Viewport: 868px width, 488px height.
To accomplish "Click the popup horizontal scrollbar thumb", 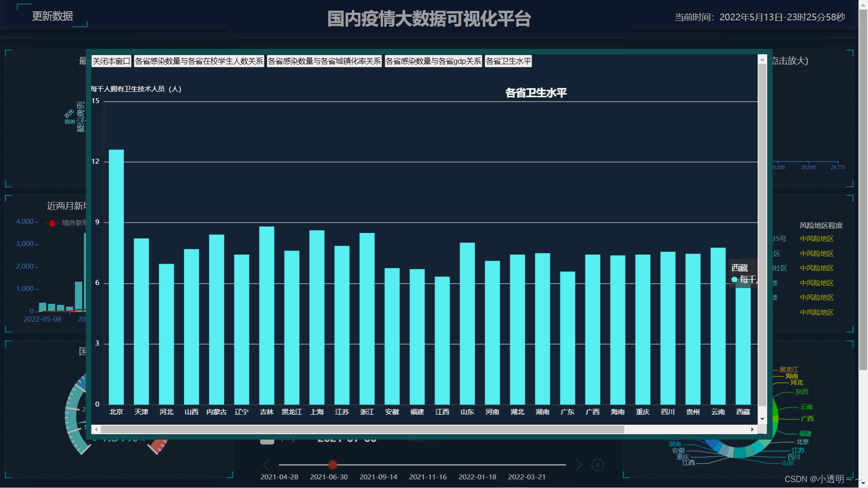I will coord(362,429).
